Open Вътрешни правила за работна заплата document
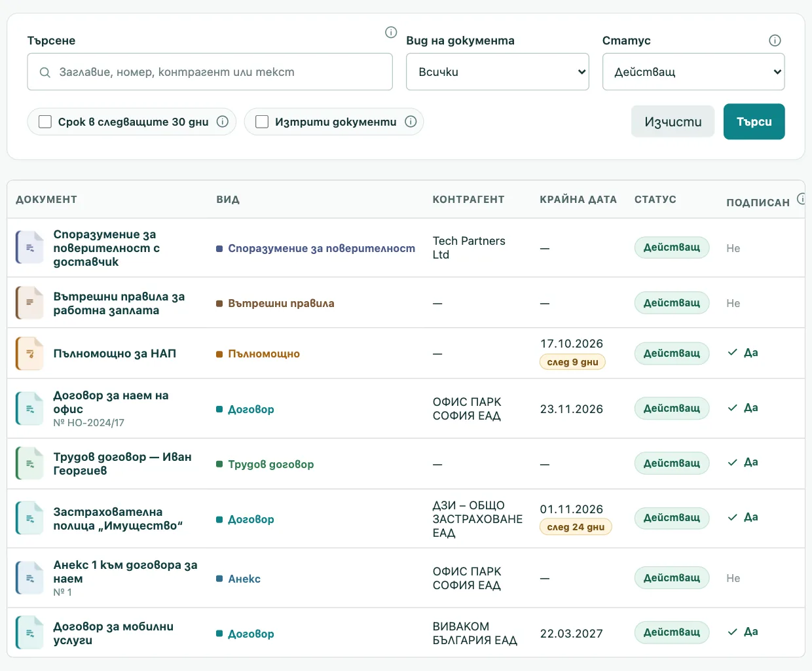 [x=119, y=303]
